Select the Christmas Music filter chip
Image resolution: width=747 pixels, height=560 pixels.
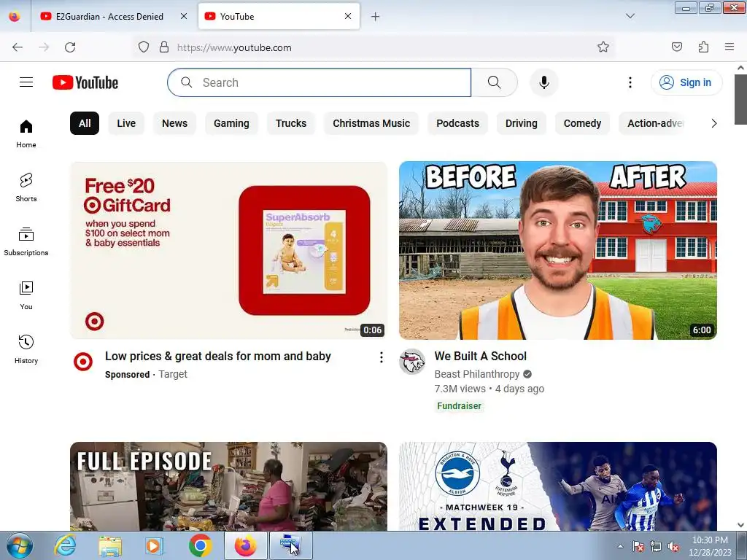click(371, 123)
